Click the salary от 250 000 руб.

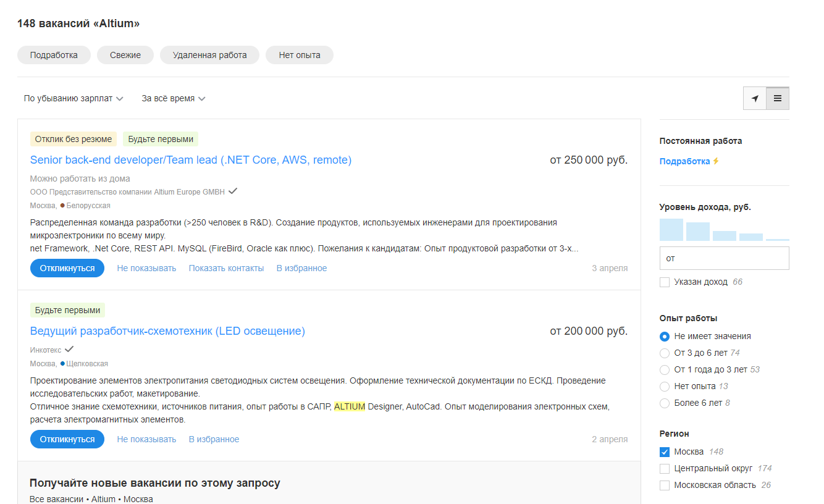(x=589, y=160)
